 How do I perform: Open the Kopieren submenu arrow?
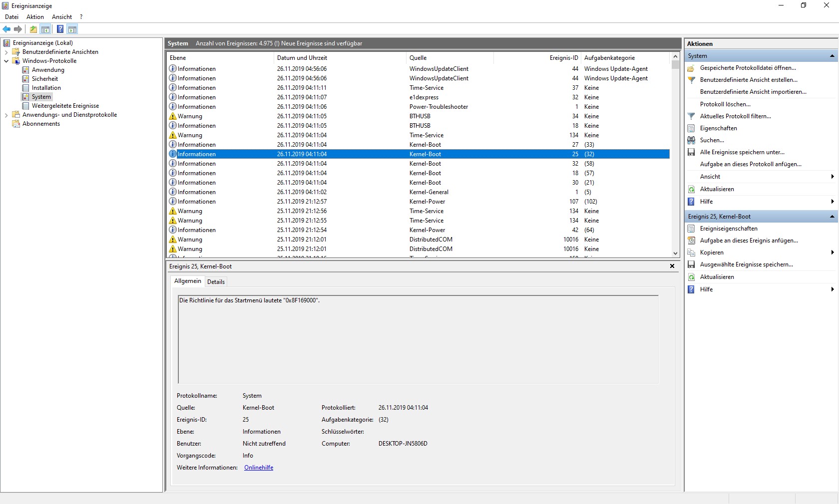(x=833, y=252)
